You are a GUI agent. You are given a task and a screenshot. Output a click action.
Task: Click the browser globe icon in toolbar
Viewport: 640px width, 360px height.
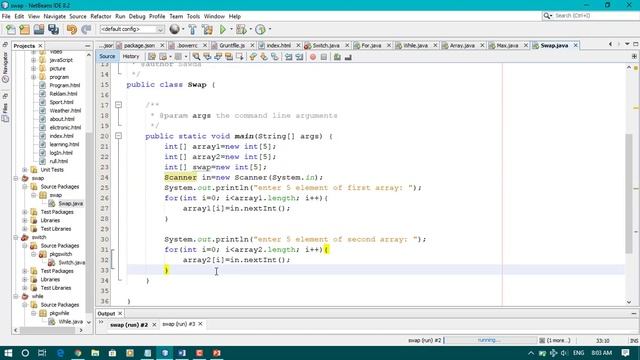point(174,29)
